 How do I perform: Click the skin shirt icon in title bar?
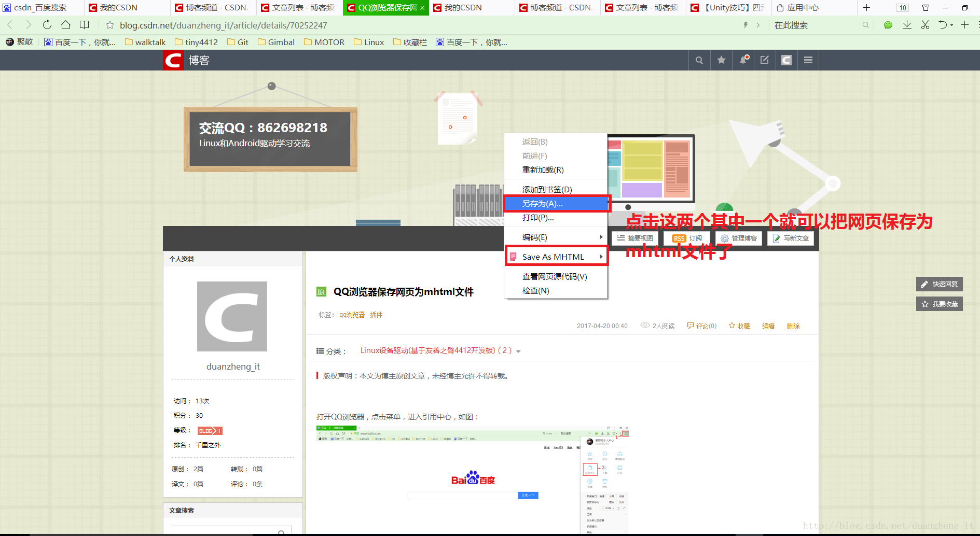pyautogui.click(x=926, y=8)
